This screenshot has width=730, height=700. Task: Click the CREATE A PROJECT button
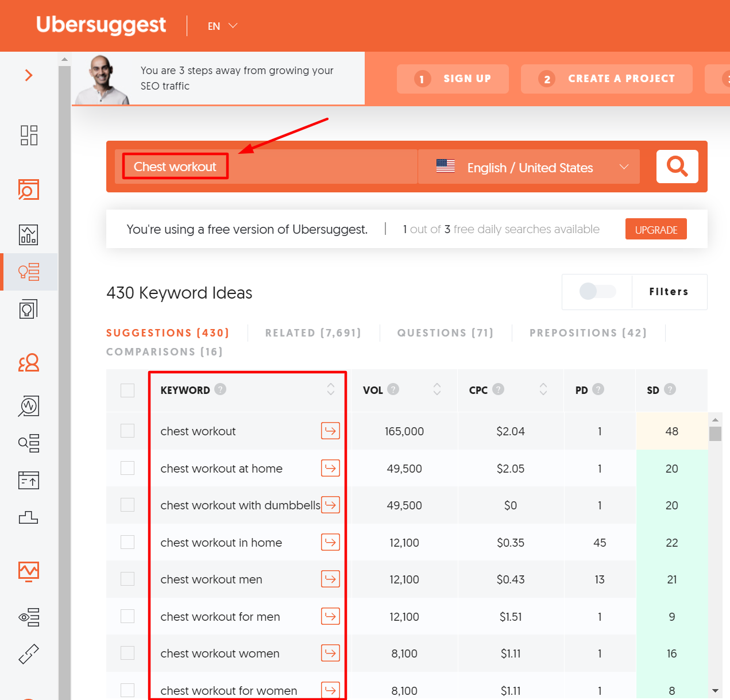click(x=607, y=79)
